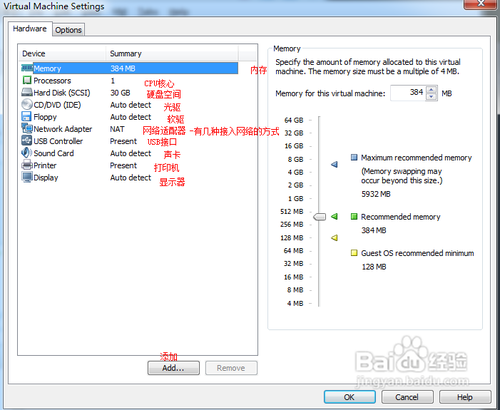Viewport: 500px width, 410px height.
Task: Select the Hard Disk (SCSI) row
Action: coord(130,92)
